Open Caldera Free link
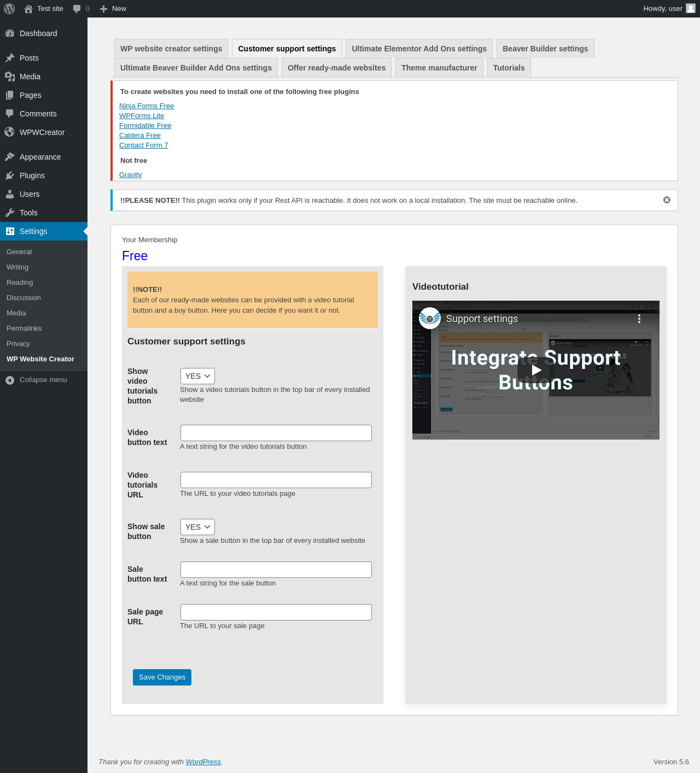The image size is (700, 773). (x=140, y=136)
